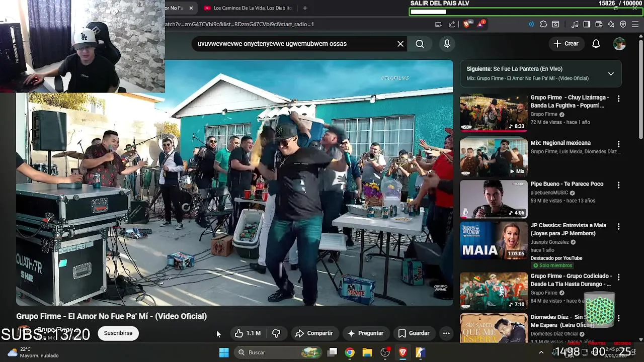Open the Brave Wallet icon

pyautogui.click(x=599, y=24)
